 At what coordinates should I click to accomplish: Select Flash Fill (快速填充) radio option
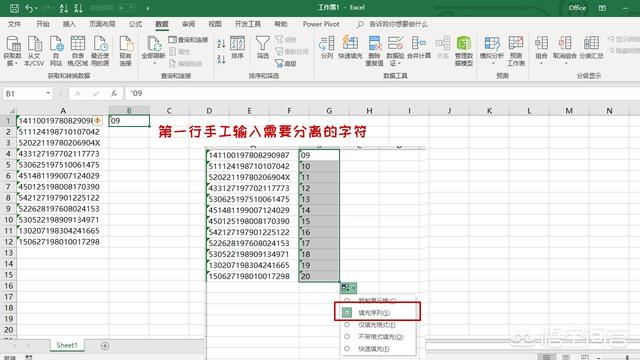tap(347, 349)
